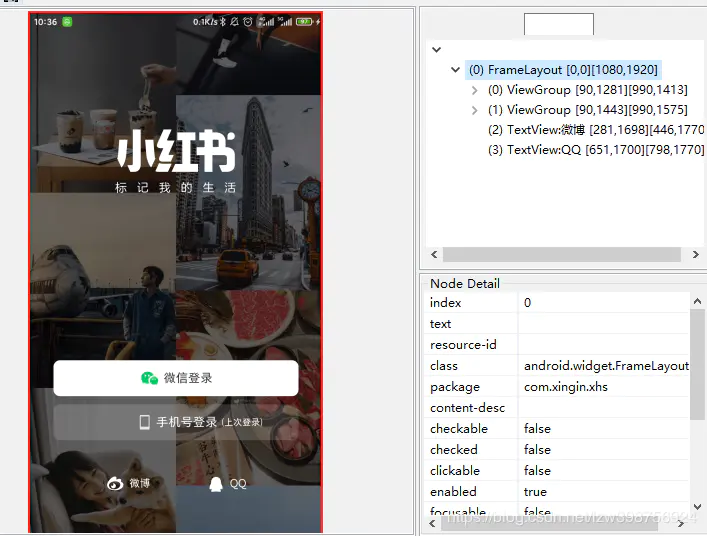Screen dimensions: 707x536
Task: Select the TextView:微博 tree row
Action: pos(596,130)
